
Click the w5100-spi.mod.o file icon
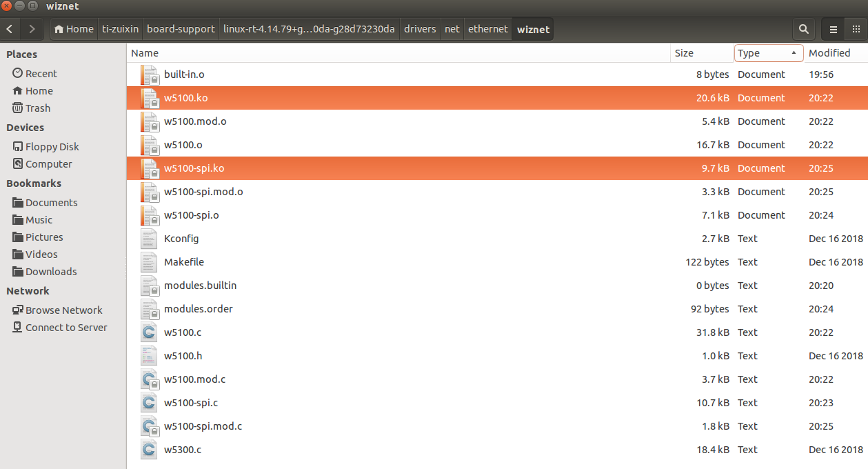click(x=149, y=192)
